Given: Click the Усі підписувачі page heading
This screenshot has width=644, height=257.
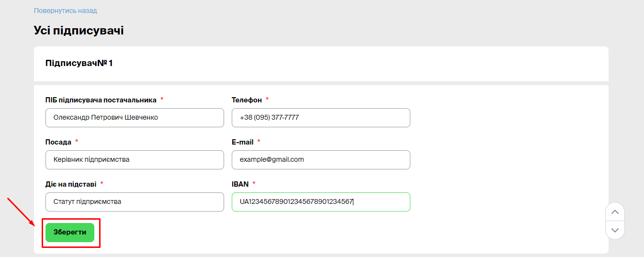Looking at the screenshot, I should (x=79, y=31).
